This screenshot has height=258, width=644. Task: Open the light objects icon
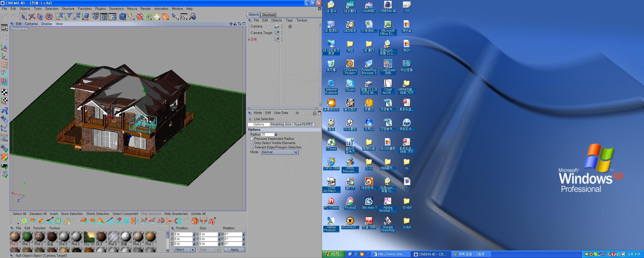click(x=157, y=17)
